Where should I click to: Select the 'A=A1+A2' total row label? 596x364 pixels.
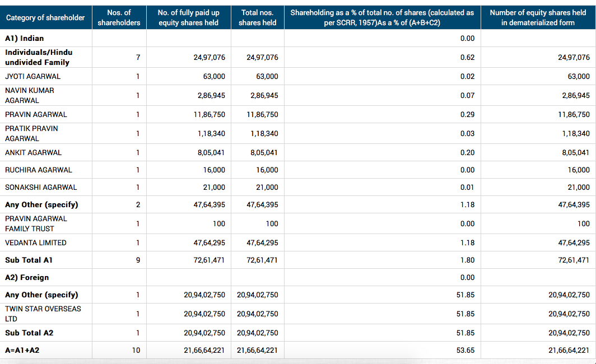(x=22, y=350)
